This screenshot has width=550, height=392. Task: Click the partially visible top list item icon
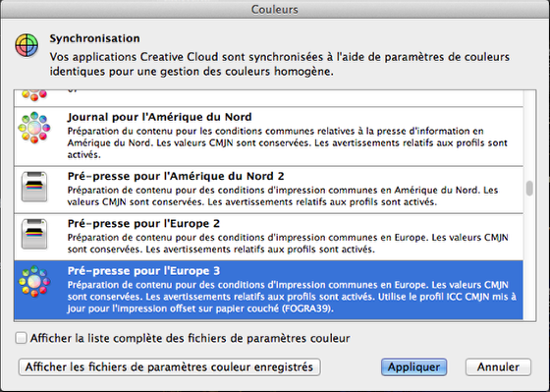click(x=34, y=95)
